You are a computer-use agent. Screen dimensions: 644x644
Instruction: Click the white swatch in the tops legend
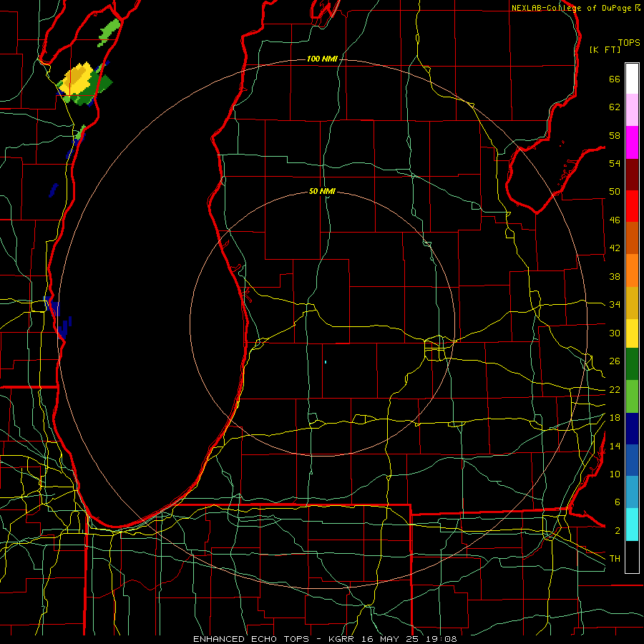coord(632,79)
